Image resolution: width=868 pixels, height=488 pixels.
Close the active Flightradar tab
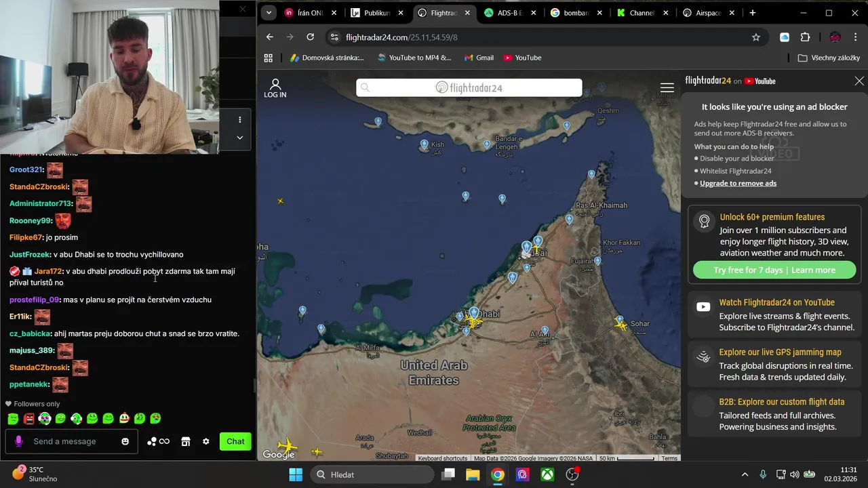pyautogui.click(x=467, y=13)
